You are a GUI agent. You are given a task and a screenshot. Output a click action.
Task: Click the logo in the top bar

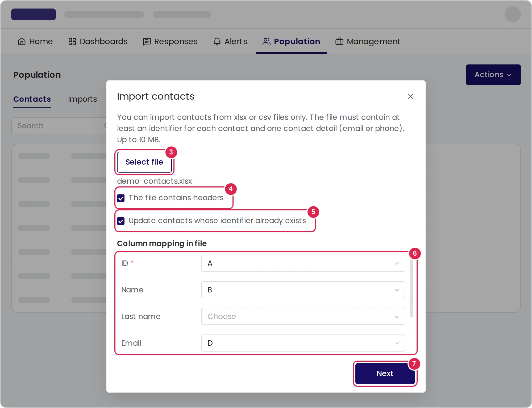34,14
